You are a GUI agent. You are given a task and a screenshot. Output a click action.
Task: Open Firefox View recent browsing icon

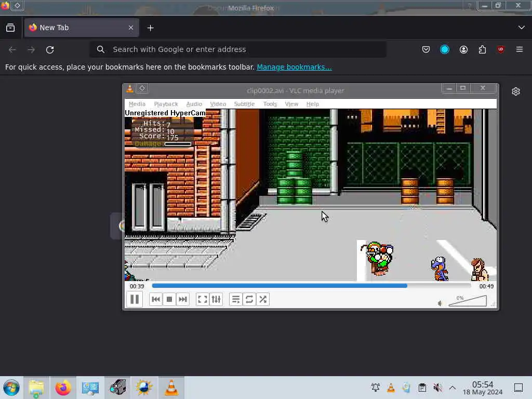pos(10,28)
